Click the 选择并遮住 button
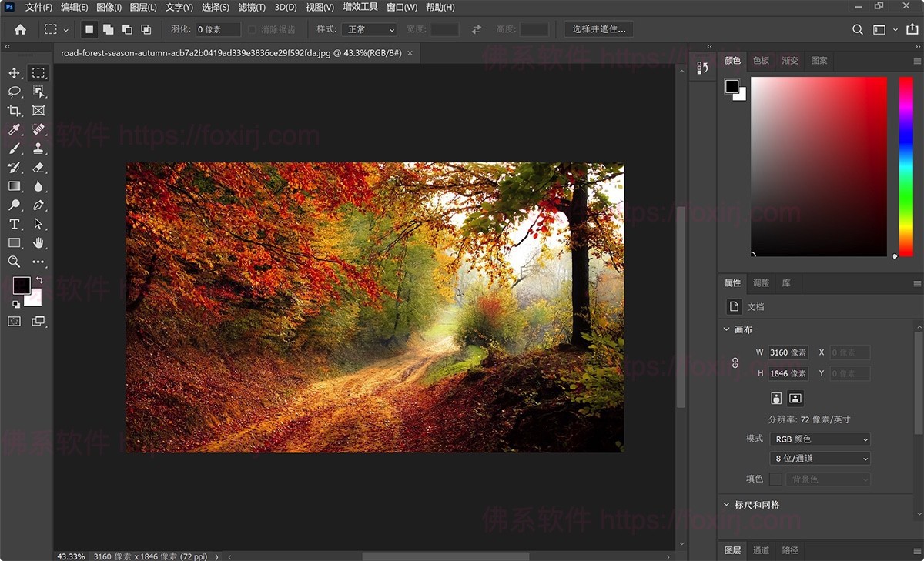Screen dimensions: 924x561 pyautogui.click(x=600, y=29)
